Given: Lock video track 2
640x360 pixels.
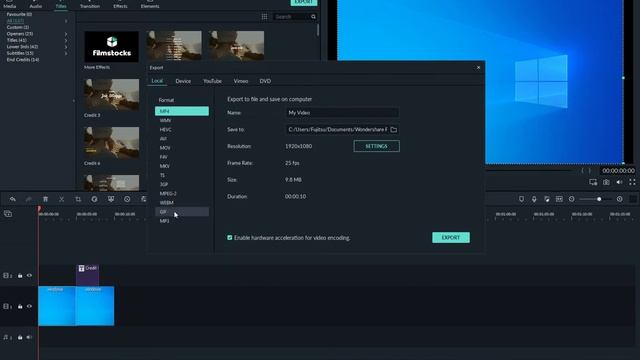Looking at the screenshot, I should (x=20, y=276).
